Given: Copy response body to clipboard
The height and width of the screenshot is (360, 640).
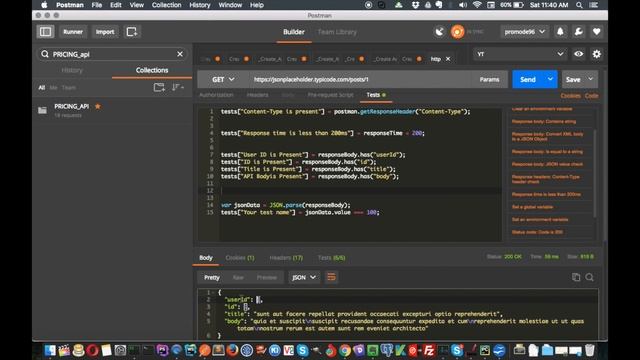Looking at the screenshot, I should pyautogui.click(x=576, y=277).
